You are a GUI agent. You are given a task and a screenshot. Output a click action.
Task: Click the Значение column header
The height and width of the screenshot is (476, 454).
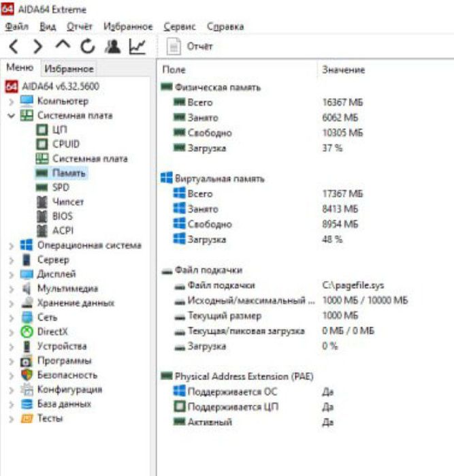343,70
